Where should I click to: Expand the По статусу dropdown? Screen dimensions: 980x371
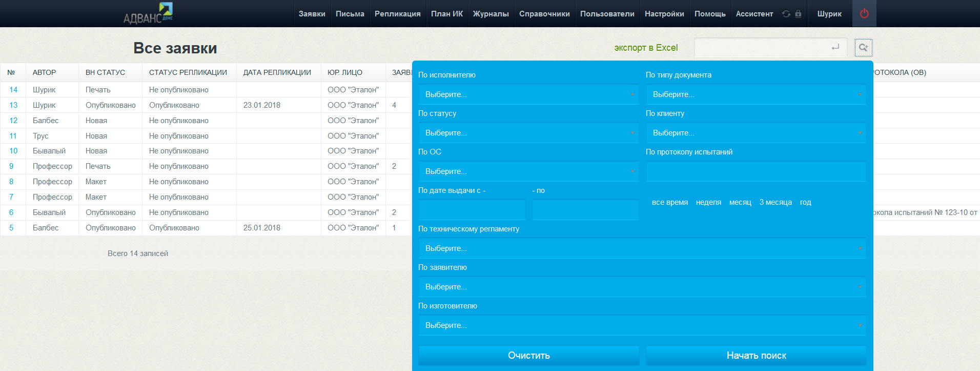[x=528, y=133]
